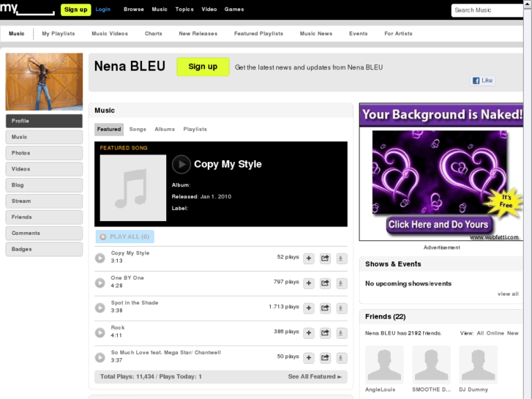Add So Much Love to playlist
The width and height of the screenshot is (532, 399).
point(309,357)
